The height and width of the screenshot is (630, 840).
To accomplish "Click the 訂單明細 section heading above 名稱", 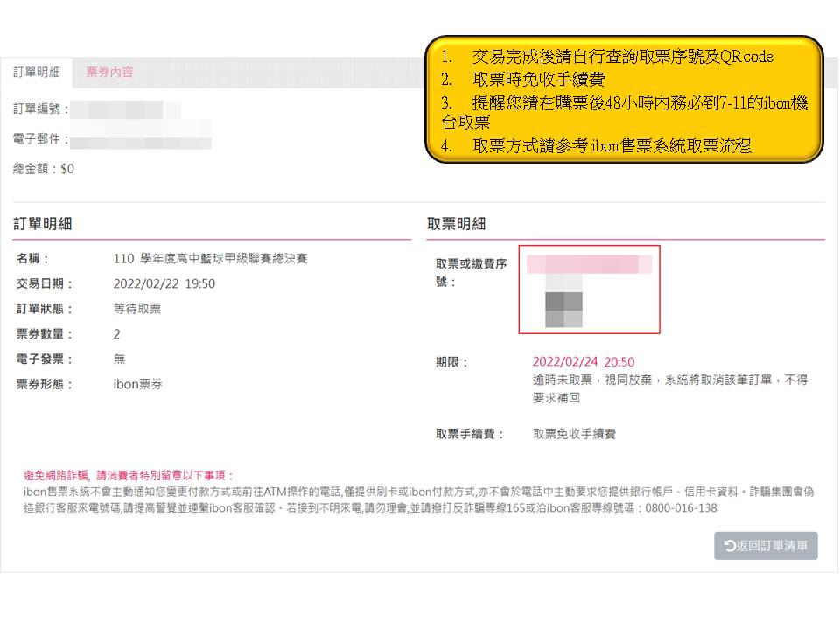I will [x=42, y=224].
